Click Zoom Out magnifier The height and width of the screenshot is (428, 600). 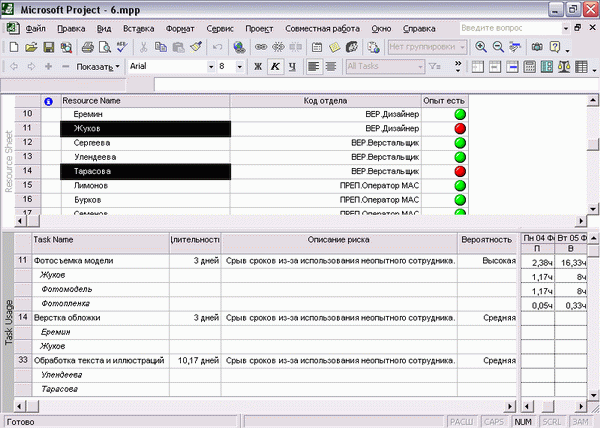[498, 47]
